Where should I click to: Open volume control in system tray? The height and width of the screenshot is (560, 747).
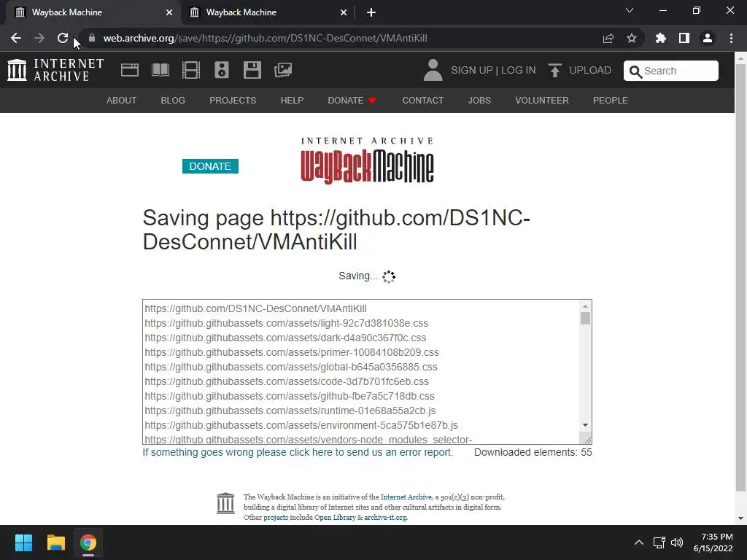click(x=677, y=542)
